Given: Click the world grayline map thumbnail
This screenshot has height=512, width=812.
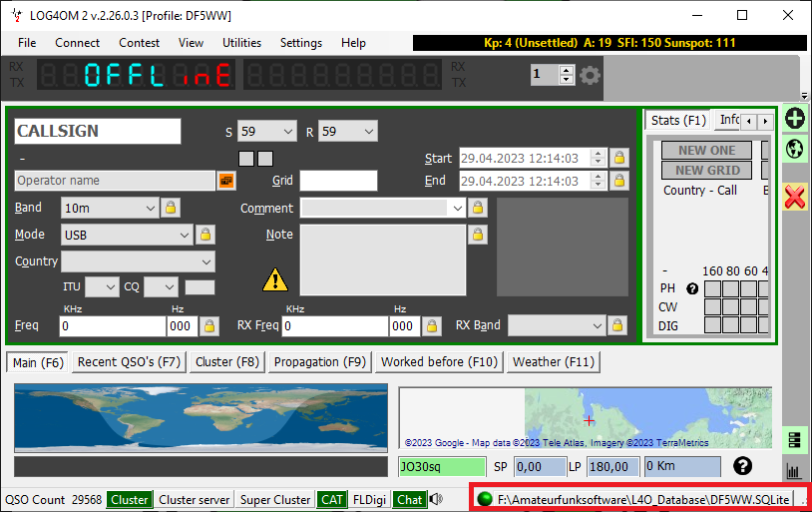Looking at the screenshot, I should (x=201, y=417).
